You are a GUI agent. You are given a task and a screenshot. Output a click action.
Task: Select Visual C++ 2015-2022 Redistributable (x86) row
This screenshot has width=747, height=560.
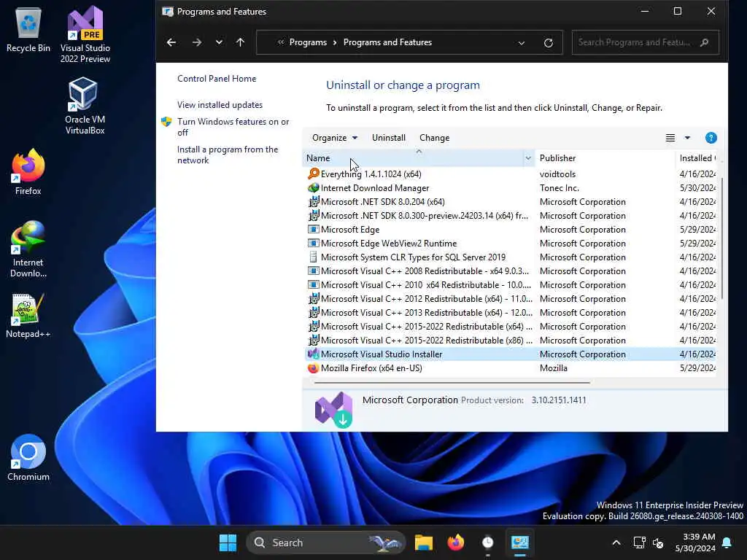pos(511,340)
